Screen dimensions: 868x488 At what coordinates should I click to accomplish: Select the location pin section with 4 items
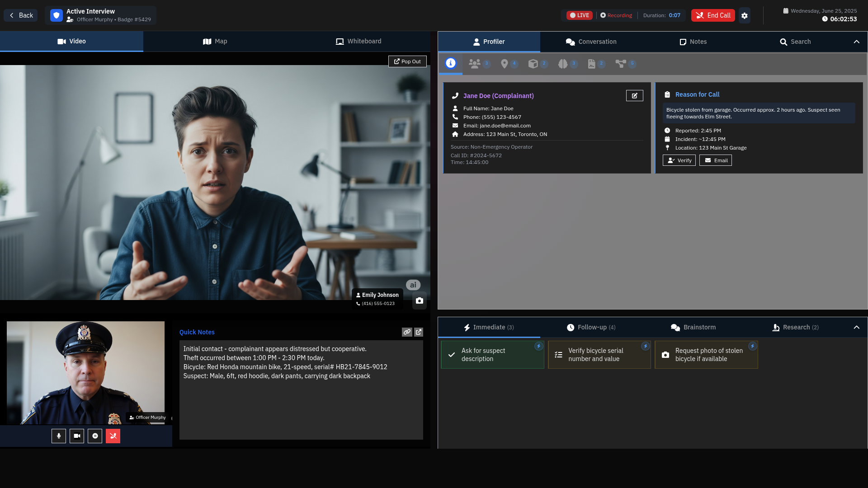(505, 64)
